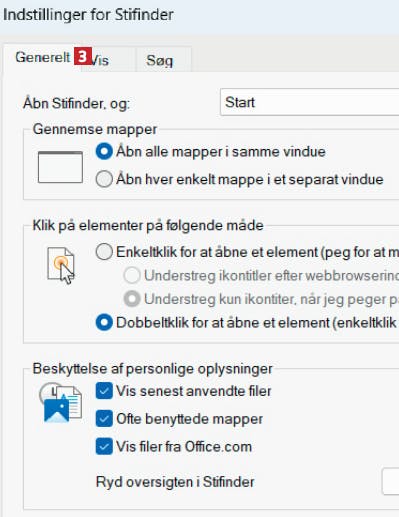Click the 'Beskyttelse af personlige oplysninger' group title
This screenshot has height=517, width=399.
click(153, 369)
